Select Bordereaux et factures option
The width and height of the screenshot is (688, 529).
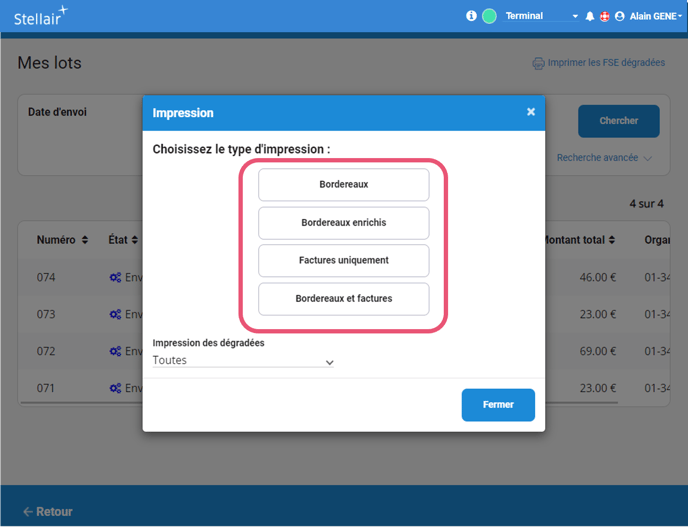[343, 299]
